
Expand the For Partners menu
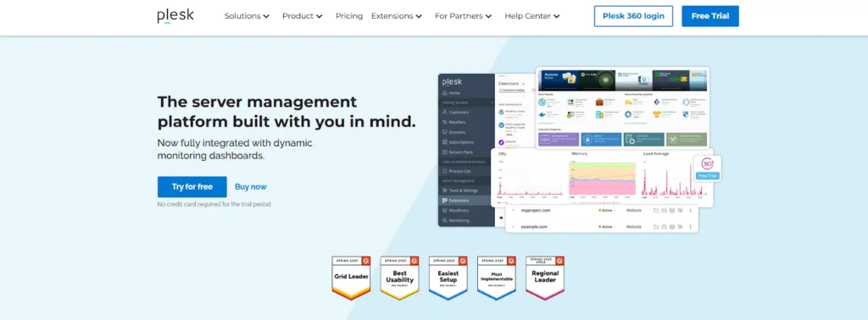click(464, 16)
